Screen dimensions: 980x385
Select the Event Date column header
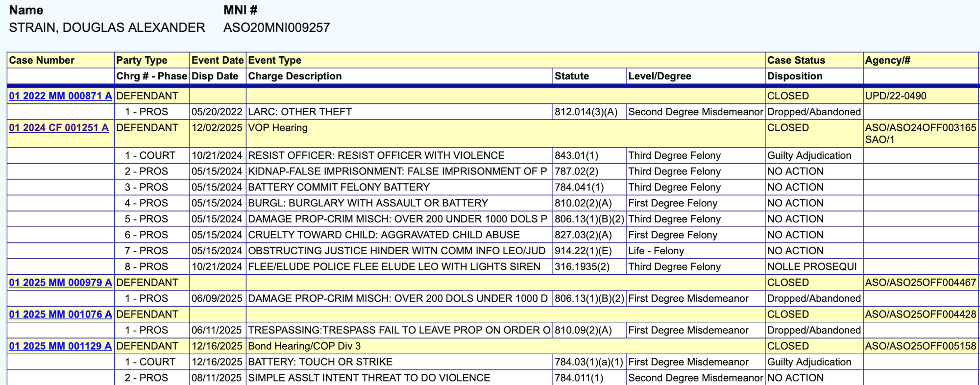(x=217, y=60)
